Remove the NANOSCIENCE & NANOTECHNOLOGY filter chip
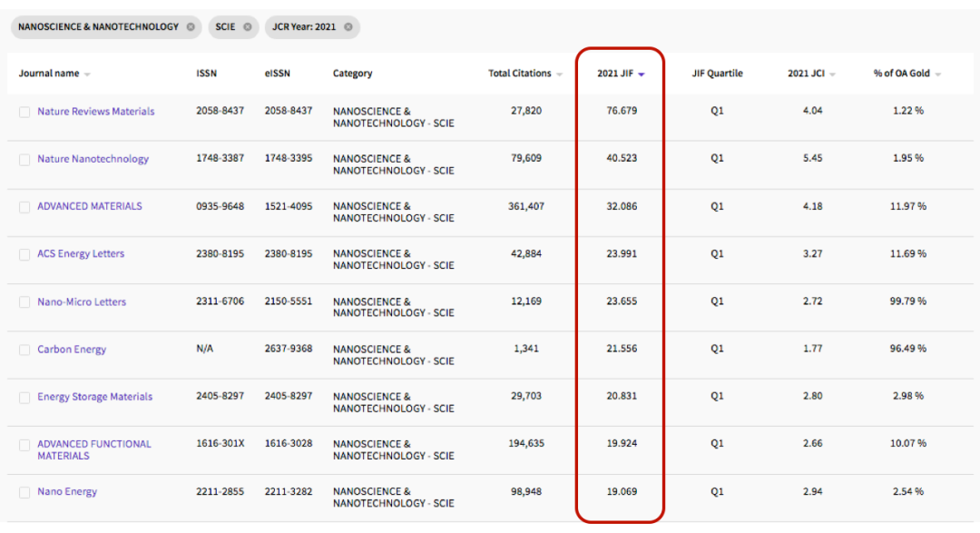 pos(191,27)
